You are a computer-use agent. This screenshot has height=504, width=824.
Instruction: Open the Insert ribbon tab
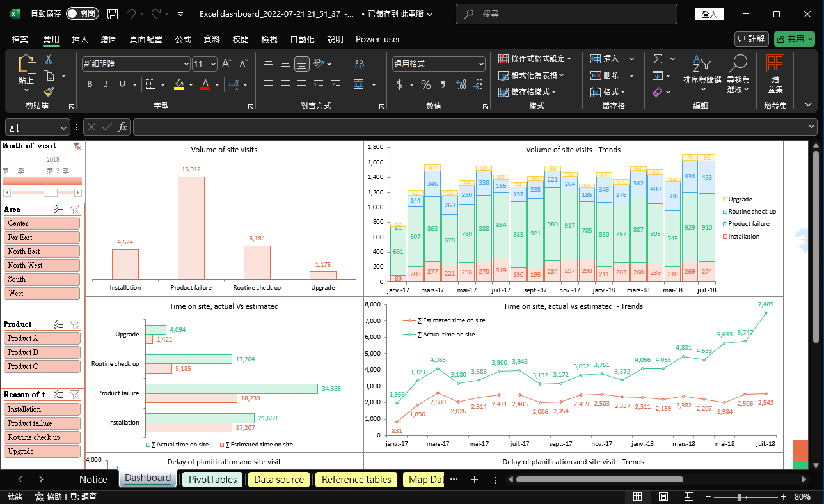tap(80, 39)
